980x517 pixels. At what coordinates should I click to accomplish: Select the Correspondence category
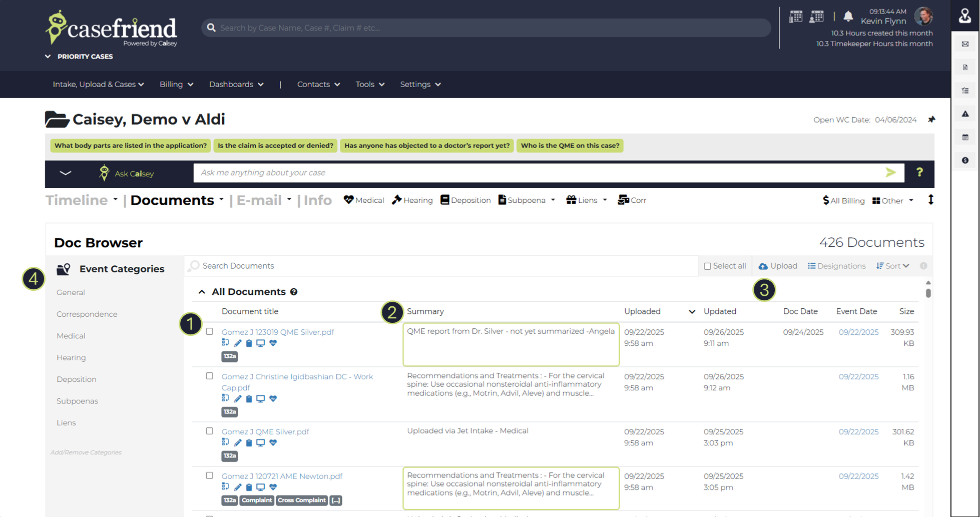(x=87, y=314)
